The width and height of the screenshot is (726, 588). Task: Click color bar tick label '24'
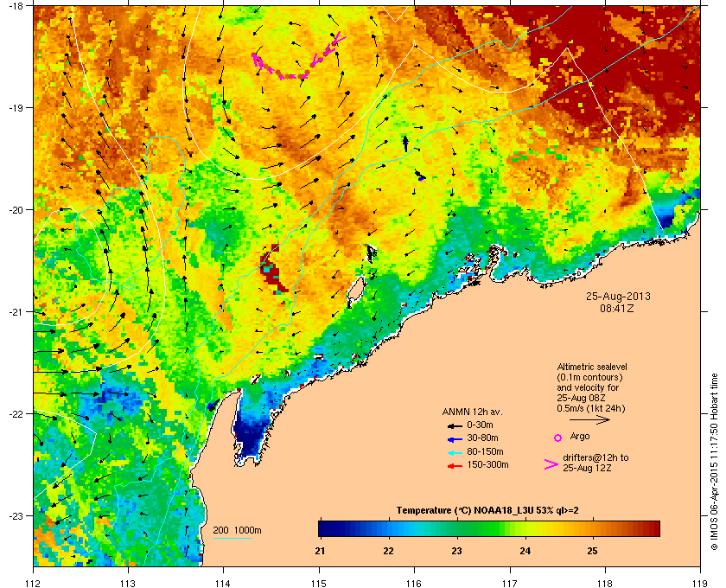click(525, 552)
